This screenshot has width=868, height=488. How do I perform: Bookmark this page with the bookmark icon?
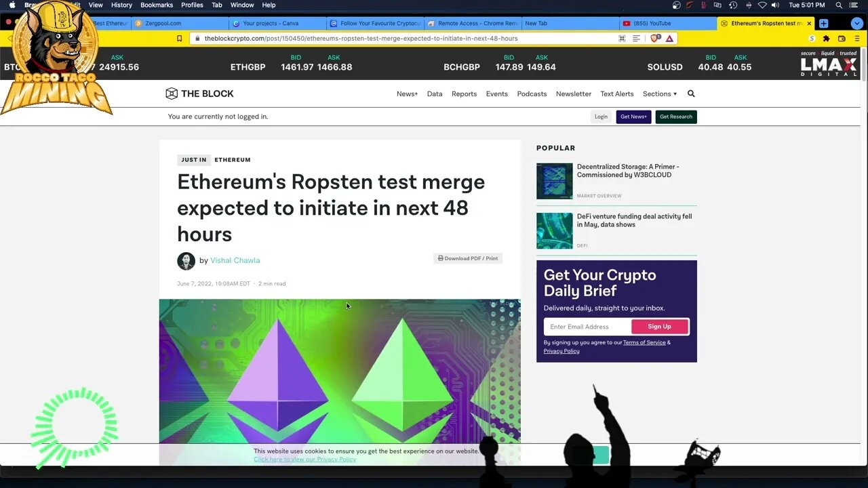[179, 39]
